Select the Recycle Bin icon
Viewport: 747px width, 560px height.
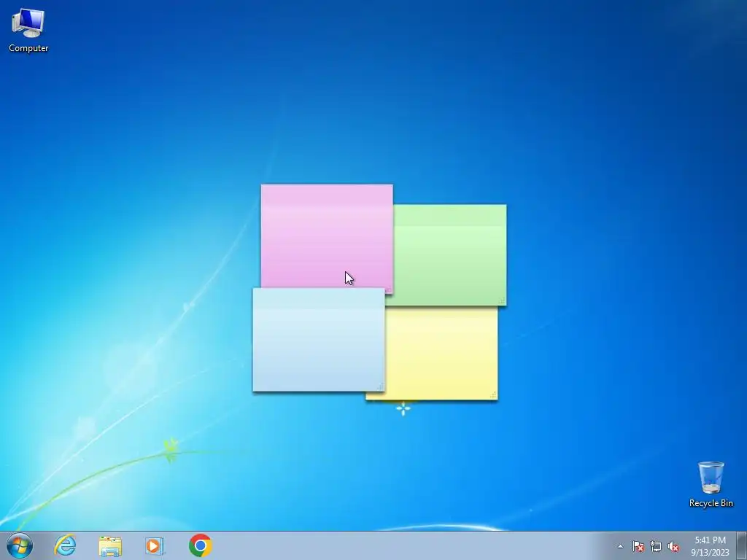[711, 484]
